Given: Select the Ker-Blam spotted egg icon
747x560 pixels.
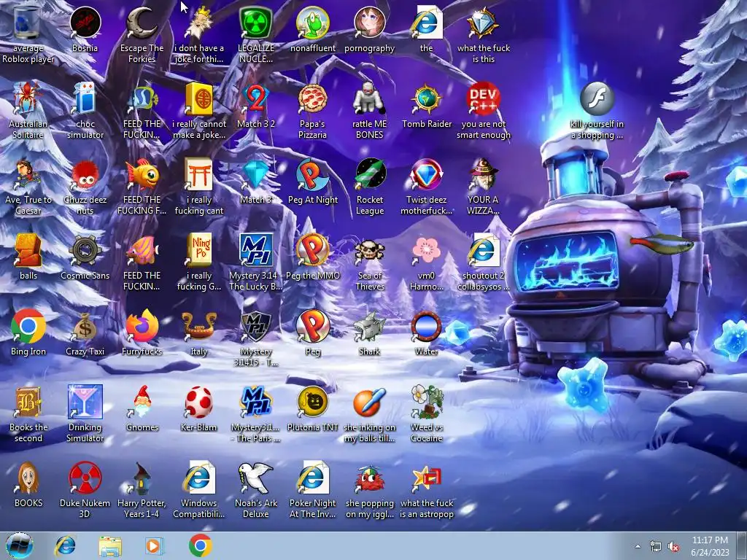Looking at the screenshot, I should (x=198, y=402).
